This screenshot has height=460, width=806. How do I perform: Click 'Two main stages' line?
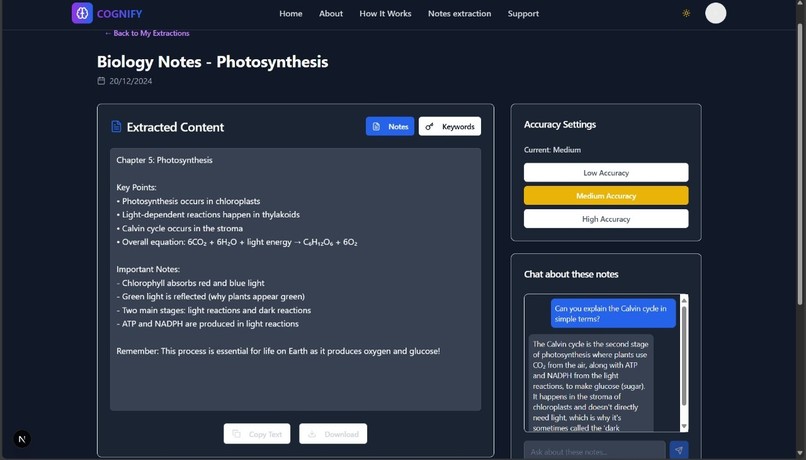[x=214, y=310]
